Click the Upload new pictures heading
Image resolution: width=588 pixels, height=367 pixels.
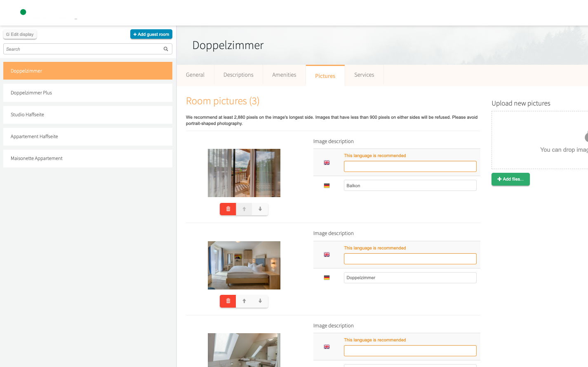pyautogui.click(x=521, y=103)
